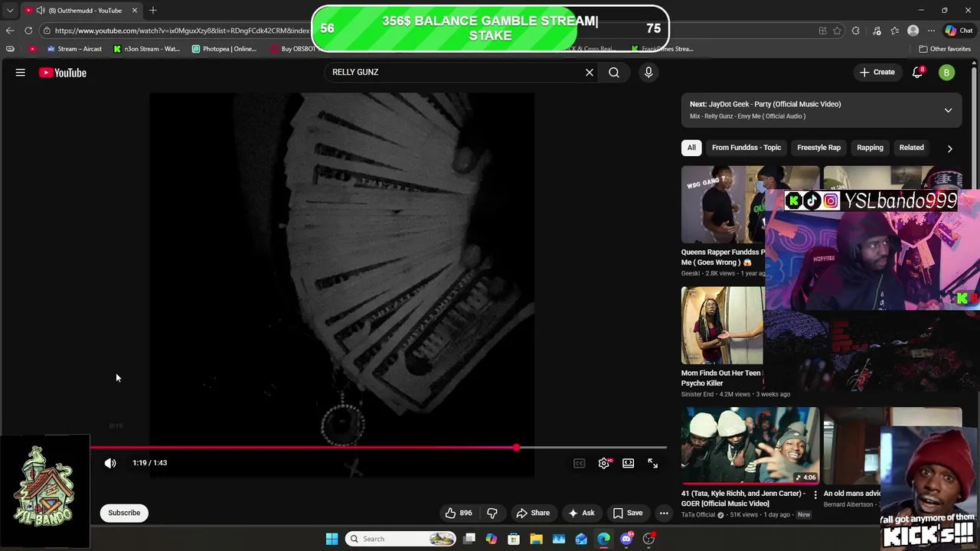Open the Create upload menu
Image resolution: width=980 pixels, height=551 pixels.
click(x=877, y=72)
